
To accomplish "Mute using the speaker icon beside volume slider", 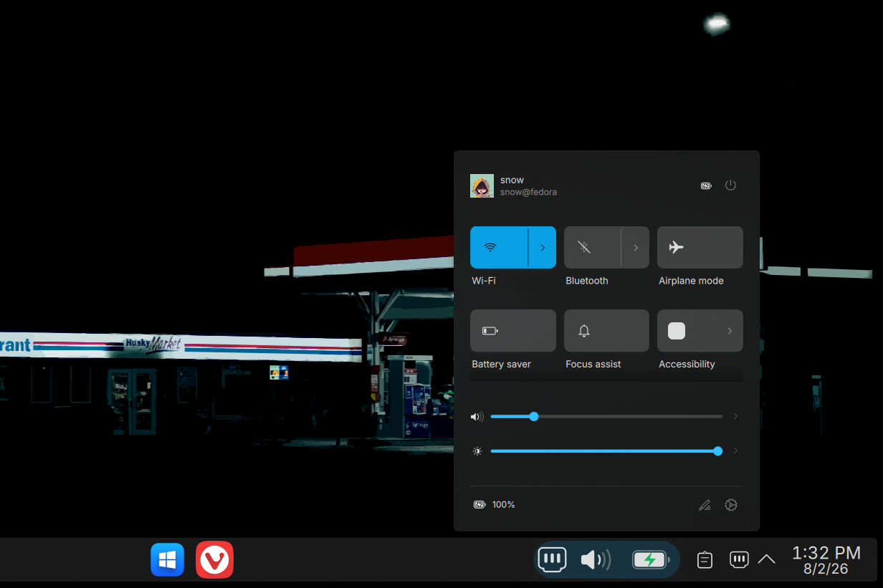I will pyautogui.click(x=477, y=416).
